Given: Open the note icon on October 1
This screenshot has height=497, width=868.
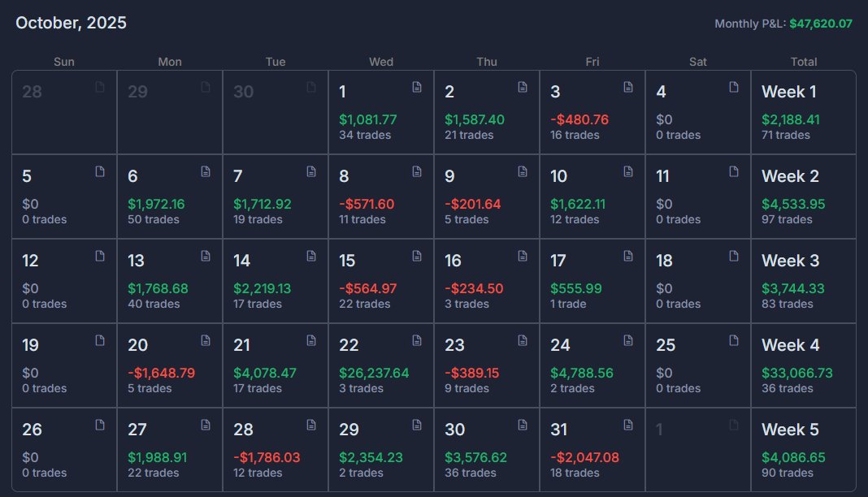Looking at the screenshot, I should pos(417,87).
